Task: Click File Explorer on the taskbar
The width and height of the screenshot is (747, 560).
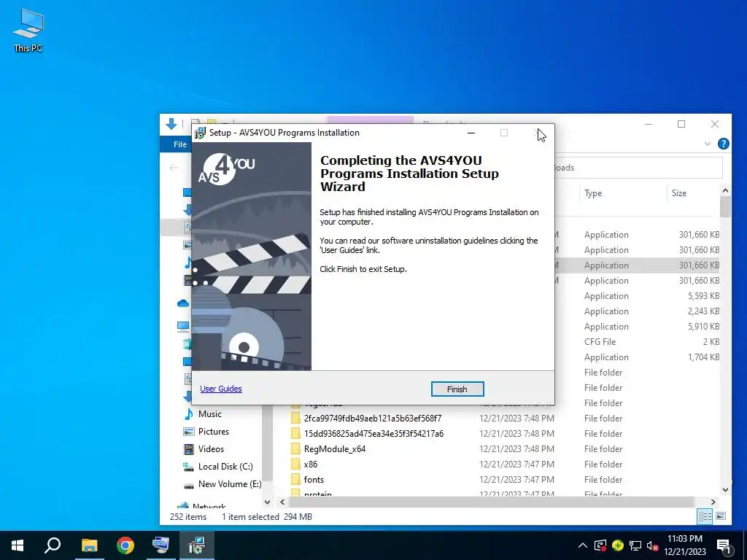Action: coord(89,545)
